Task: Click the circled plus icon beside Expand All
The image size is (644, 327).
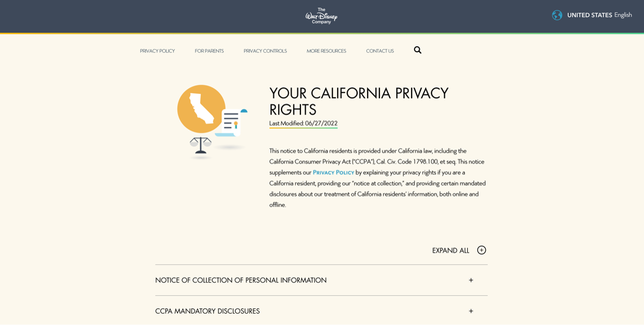Action: (481, 250)
